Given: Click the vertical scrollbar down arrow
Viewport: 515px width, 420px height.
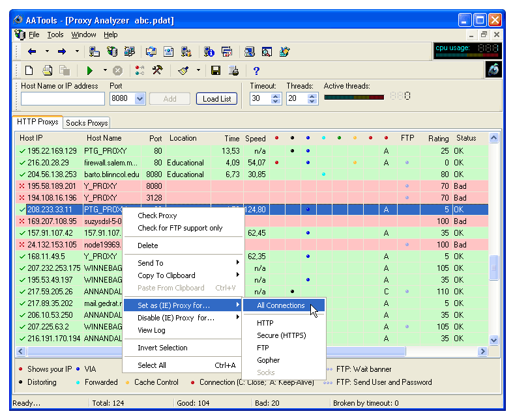Looking at the screenshot, I should click(493, 340).
